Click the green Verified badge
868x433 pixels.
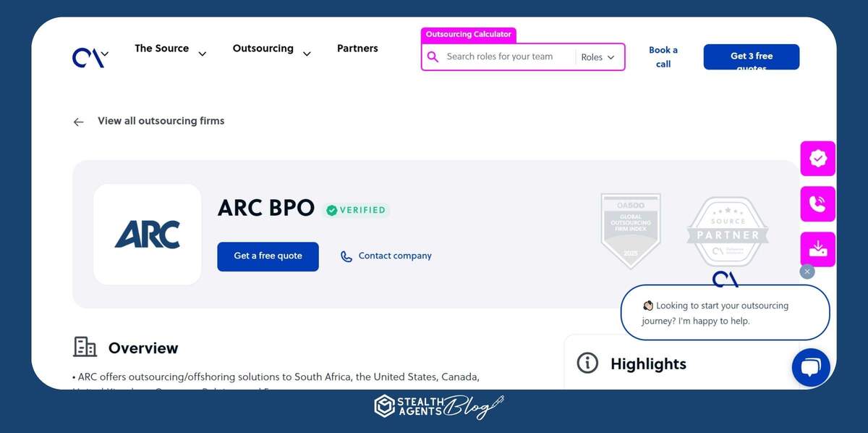point(356,210)
